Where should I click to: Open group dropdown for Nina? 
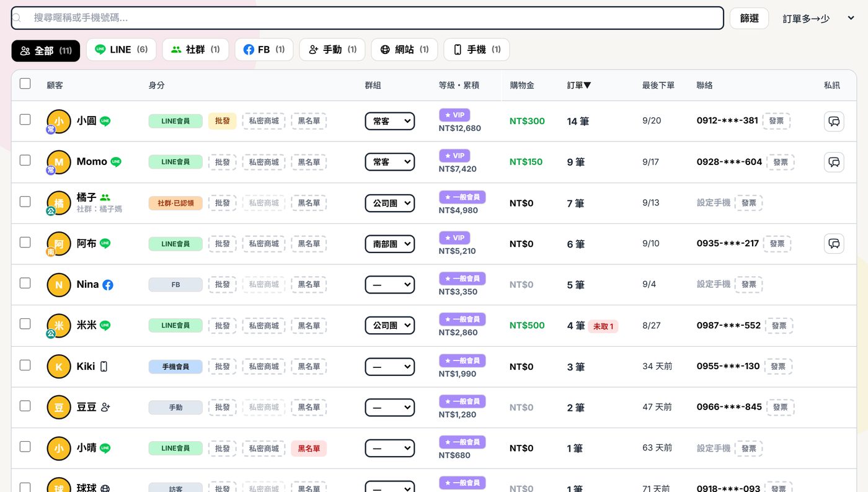[390, 285]
